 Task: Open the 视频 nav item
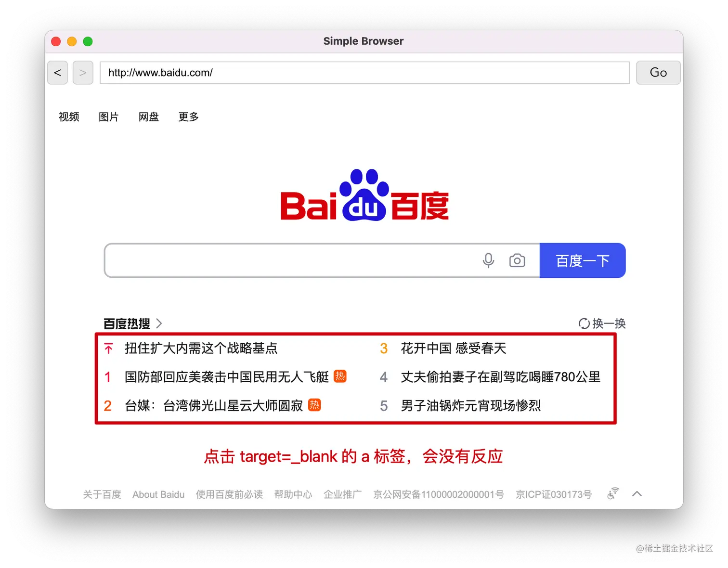69,117
